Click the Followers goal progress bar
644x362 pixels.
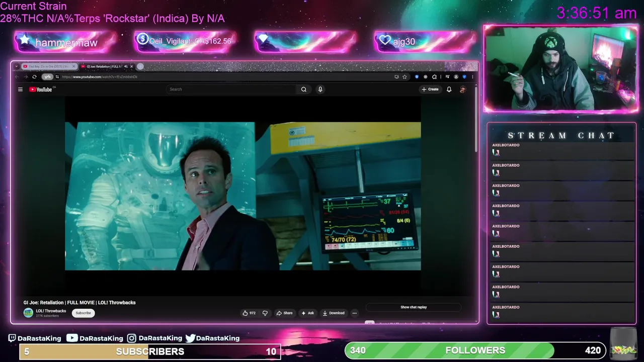[475, 350]
